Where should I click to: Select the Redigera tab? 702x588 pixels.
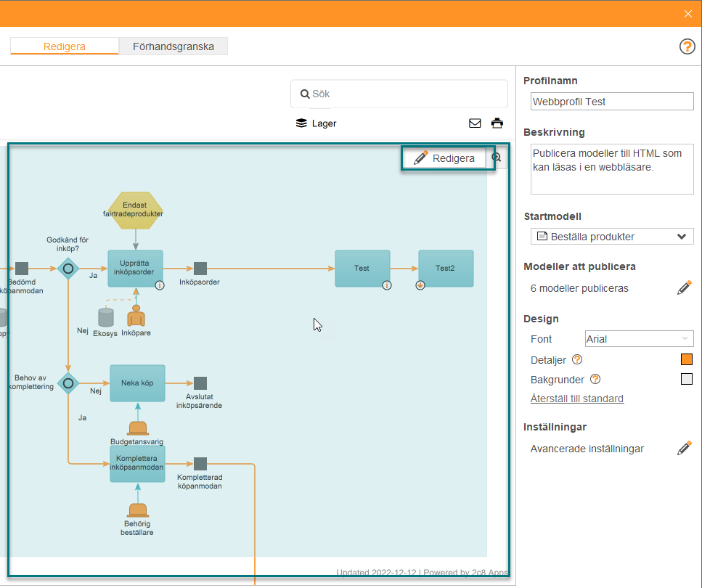[65, 46]
